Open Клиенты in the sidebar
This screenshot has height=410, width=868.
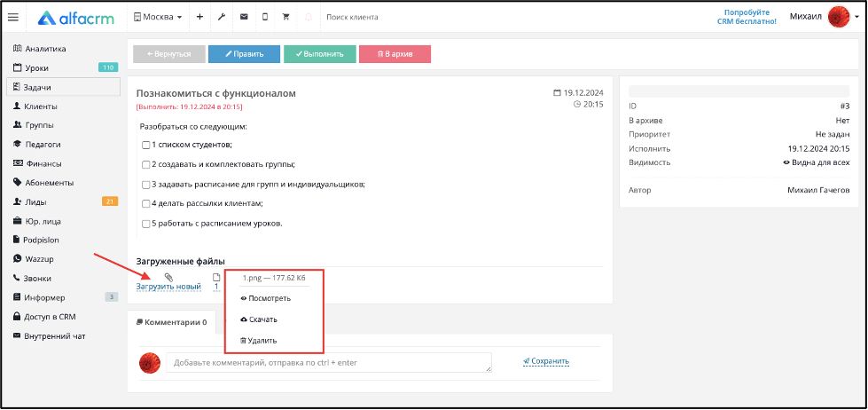[35, 106]
